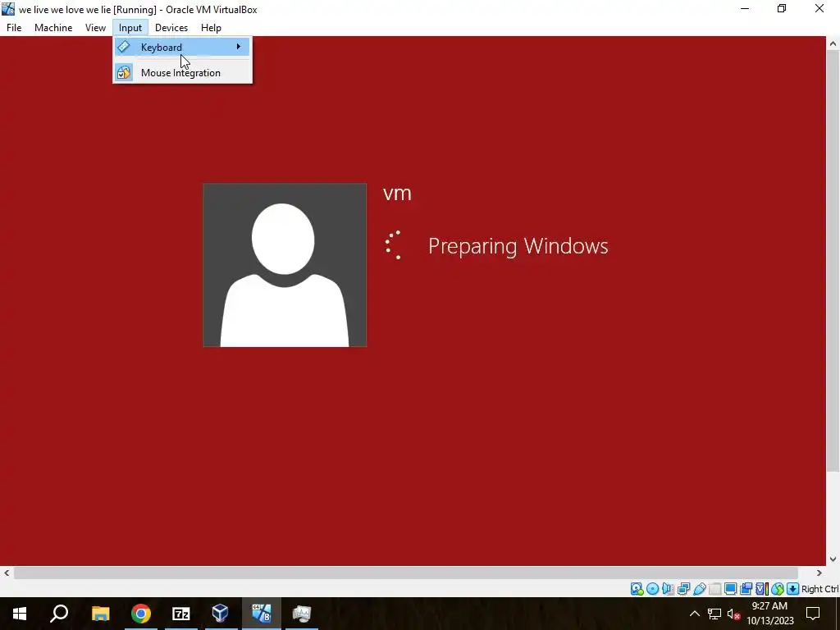Screen dimensions: 840x630
Task: Click the optical drive status icon
Action: point(652,589)
